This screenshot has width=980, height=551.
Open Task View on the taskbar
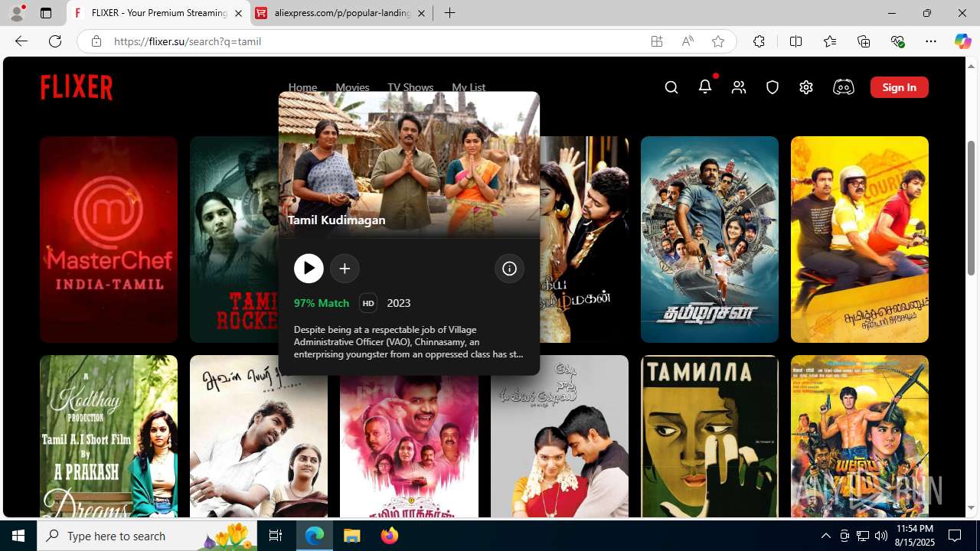[x=276, y=536]
